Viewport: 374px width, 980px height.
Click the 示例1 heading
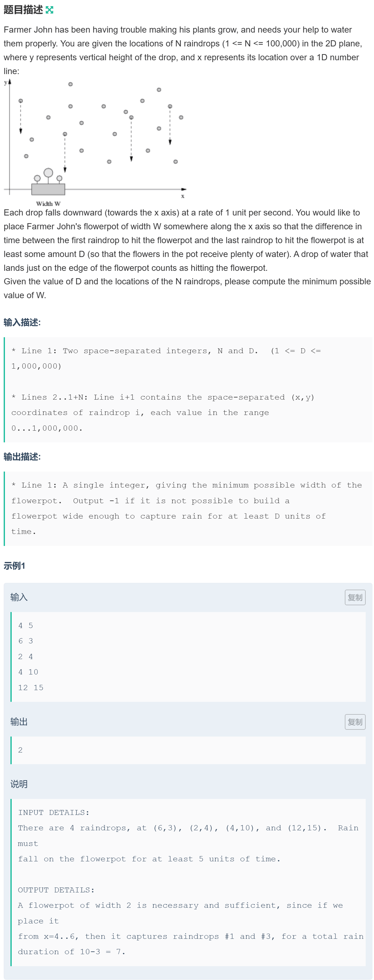14,565
